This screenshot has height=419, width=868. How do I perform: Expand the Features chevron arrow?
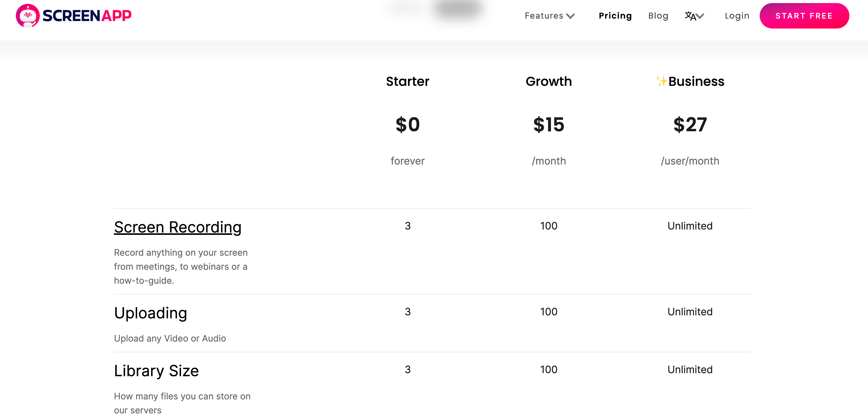(570, 17)
